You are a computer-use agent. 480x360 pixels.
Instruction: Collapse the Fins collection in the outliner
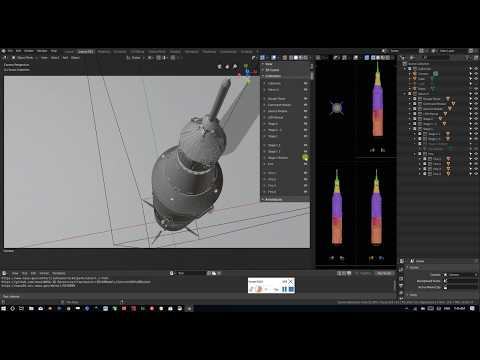(x=415, y=154)
